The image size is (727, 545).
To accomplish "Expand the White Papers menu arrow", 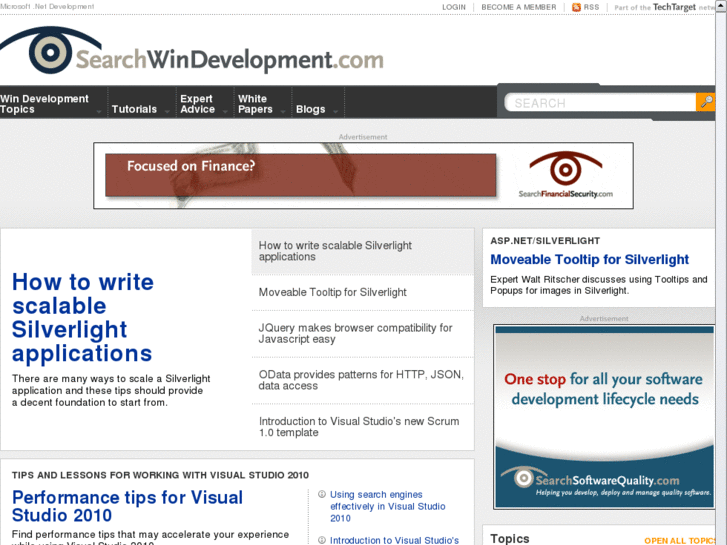I will coord(283,111).
